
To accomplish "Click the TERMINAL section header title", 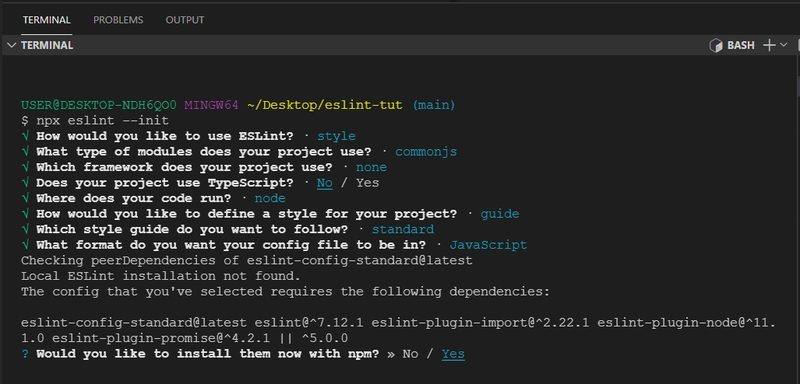I will 47,45.
